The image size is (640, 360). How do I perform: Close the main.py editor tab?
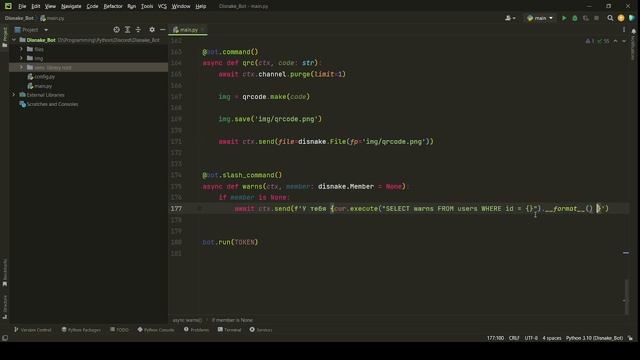click(203, 30)
